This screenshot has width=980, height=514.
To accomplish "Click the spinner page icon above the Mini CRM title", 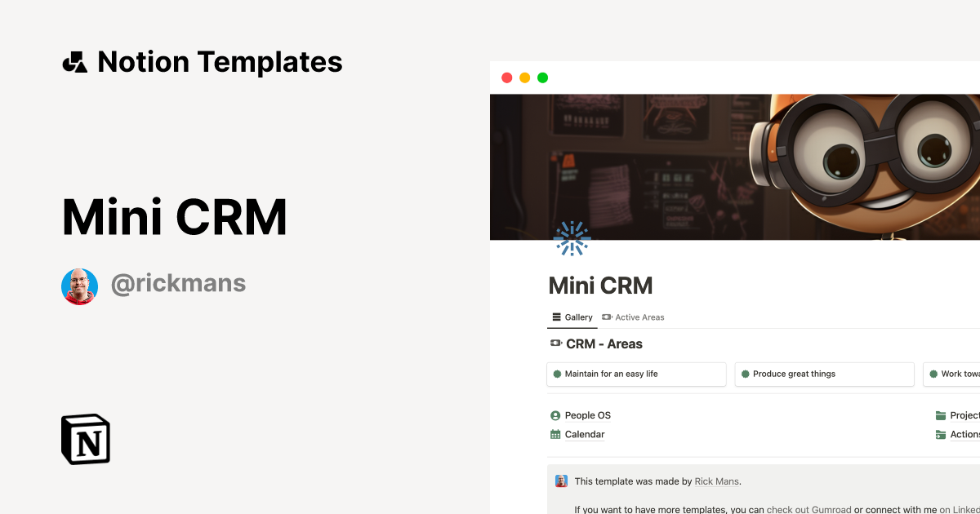I will 572,237.
